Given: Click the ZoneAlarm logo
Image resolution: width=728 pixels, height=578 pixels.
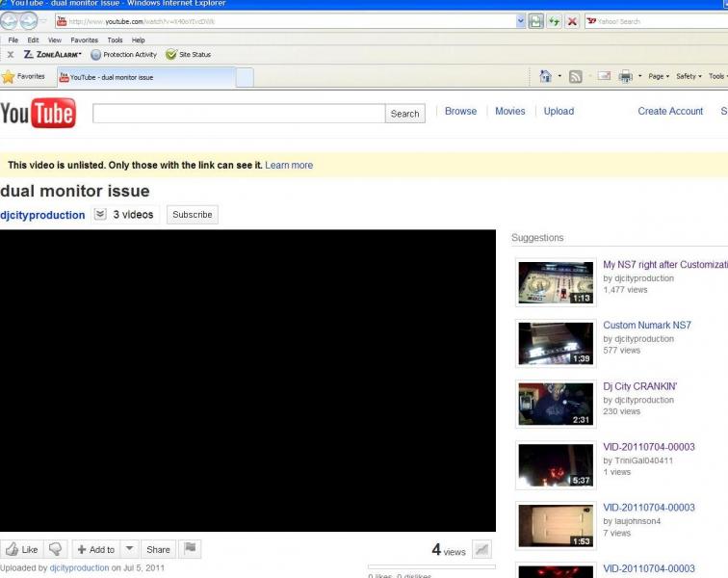Looking at the screenshot, I should 52,54.
